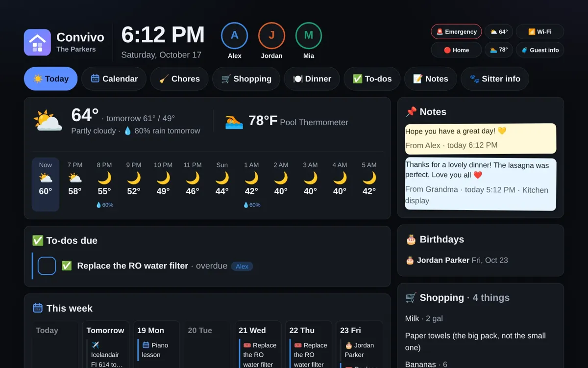Viewport: 588px width, 368px height.
Task: Click the This week calendar icon
Action: pos(38,308)
